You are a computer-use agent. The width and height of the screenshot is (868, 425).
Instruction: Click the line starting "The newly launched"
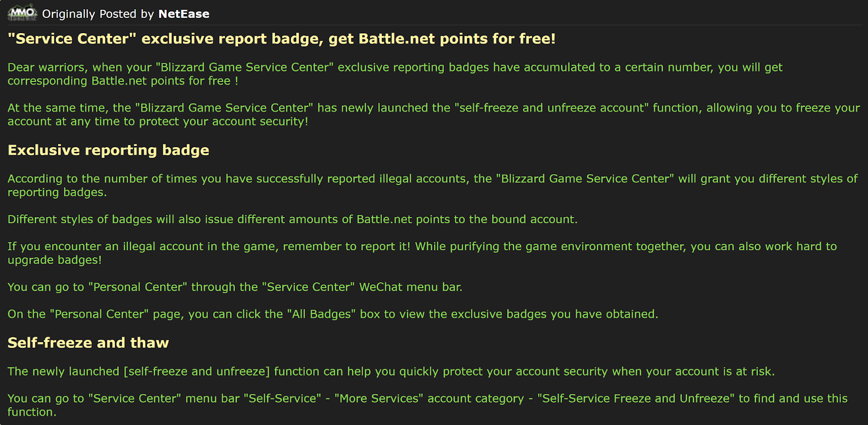391,372
